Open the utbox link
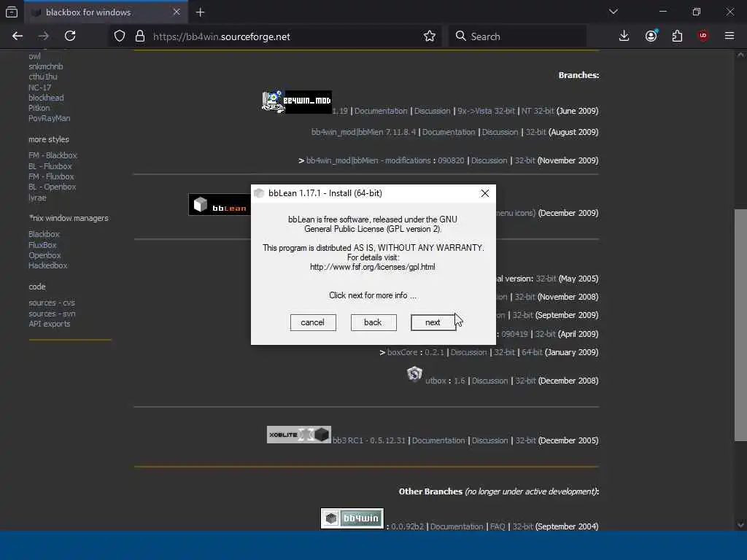Image resolution: width=747 pixels, height=560 pixels. [436, 381]
